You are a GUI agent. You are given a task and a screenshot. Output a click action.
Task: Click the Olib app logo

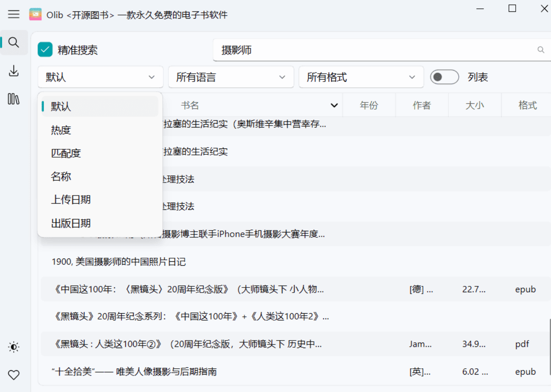click(36, 14)
